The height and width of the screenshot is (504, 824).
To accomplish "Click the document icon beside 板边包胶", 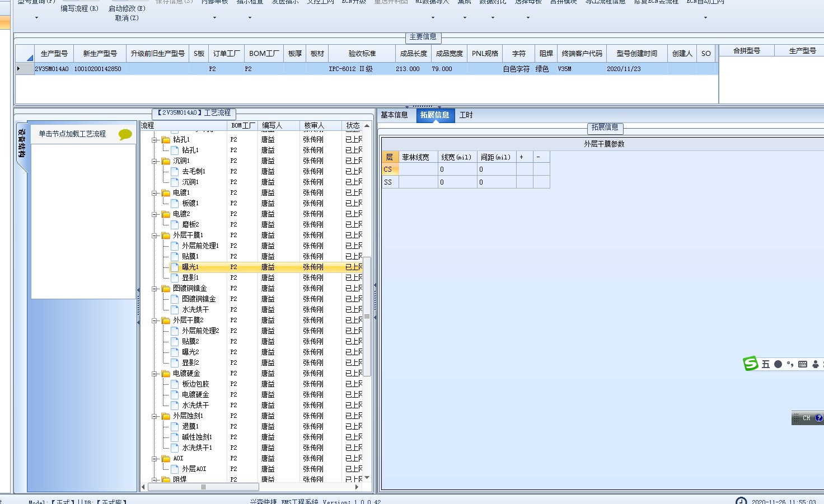I will click(175, 384).
